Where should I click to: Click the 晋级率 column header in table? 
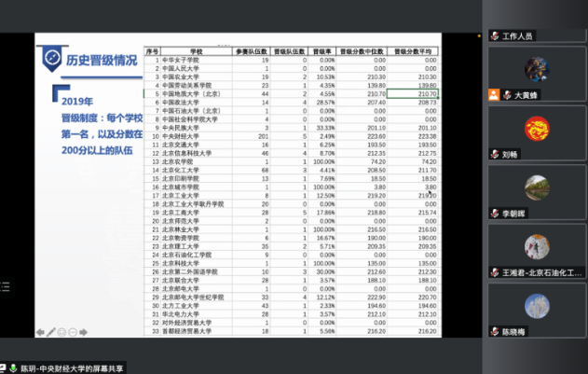click(323, 51)
